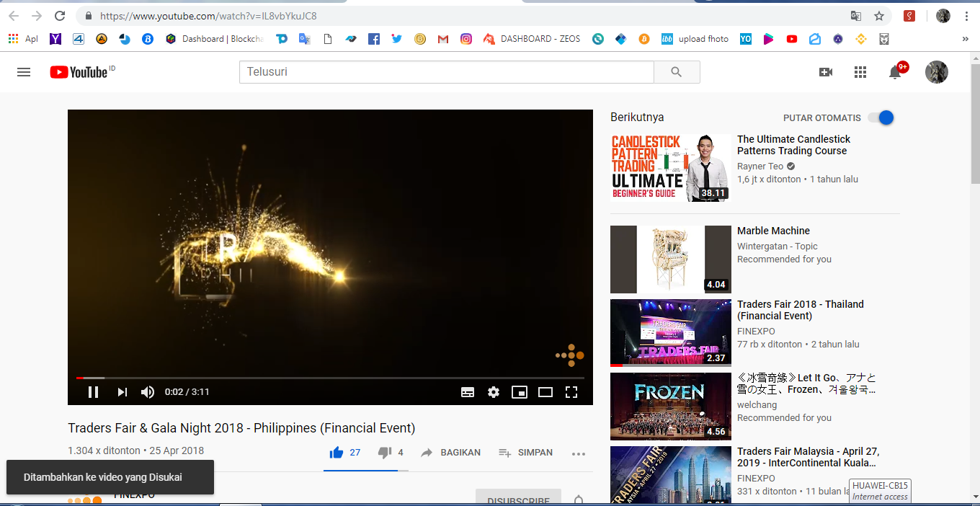Share the video with BAGIKAN

pyautogui.click(x=450, y=453)
